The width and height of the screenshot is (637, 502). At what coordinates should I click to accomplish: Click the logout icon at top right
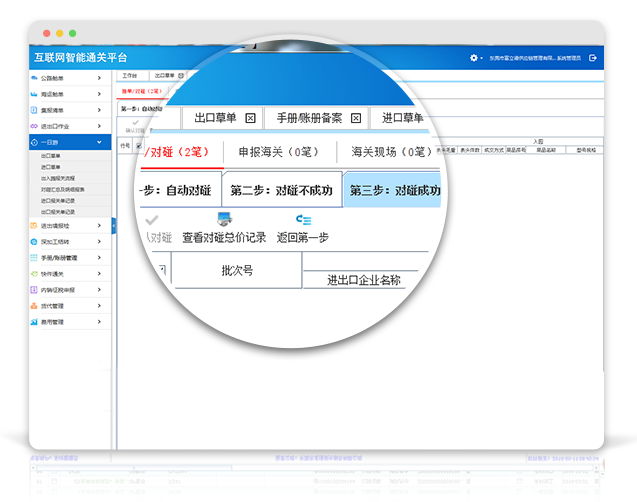tap(593, 58)
